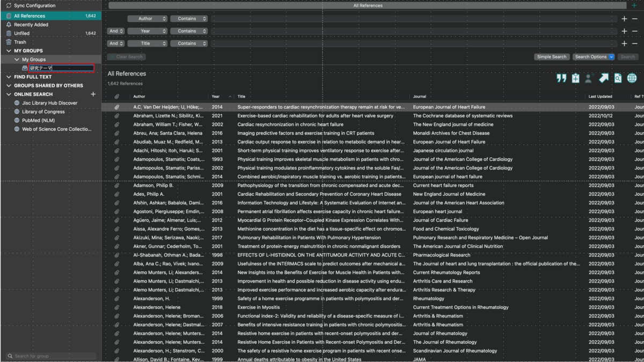644x362 pixels.
Task: Select Cardiac resynchronization in chronic heart failure row
Action: (373, 124)
